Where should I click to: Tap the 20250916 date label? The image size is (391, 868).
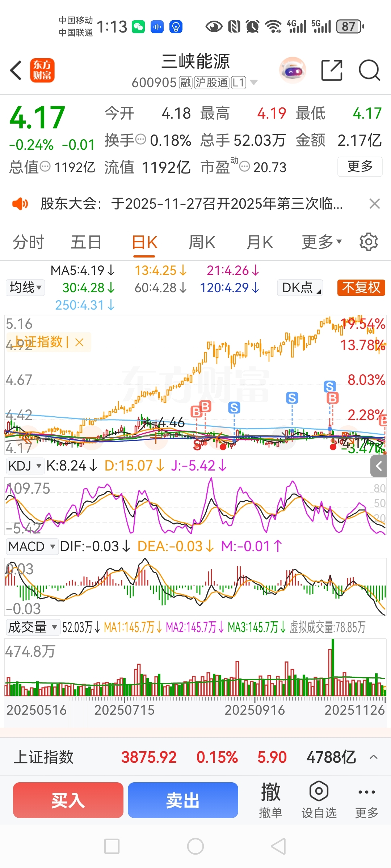point(255,710)
